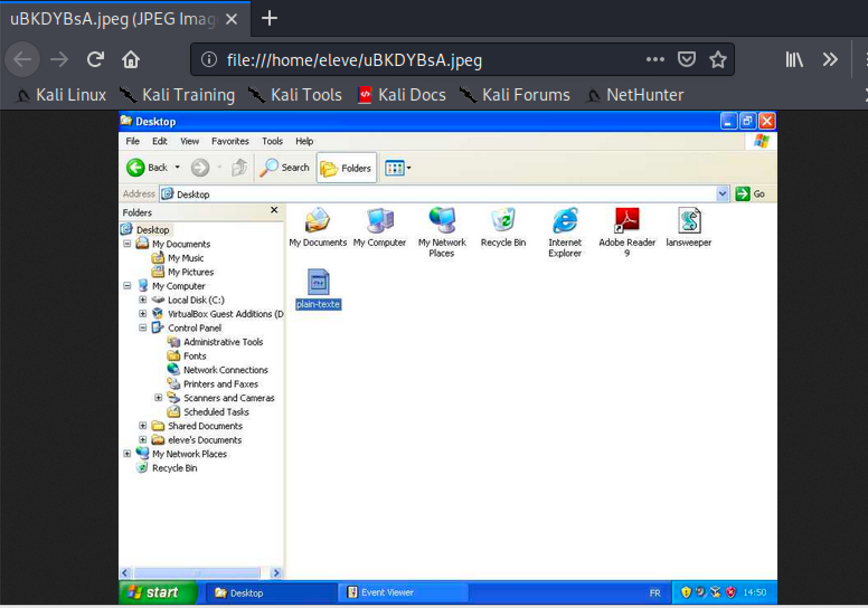Open the Tools menu
Screen dimensions: 868x608
tap(272, 141)
